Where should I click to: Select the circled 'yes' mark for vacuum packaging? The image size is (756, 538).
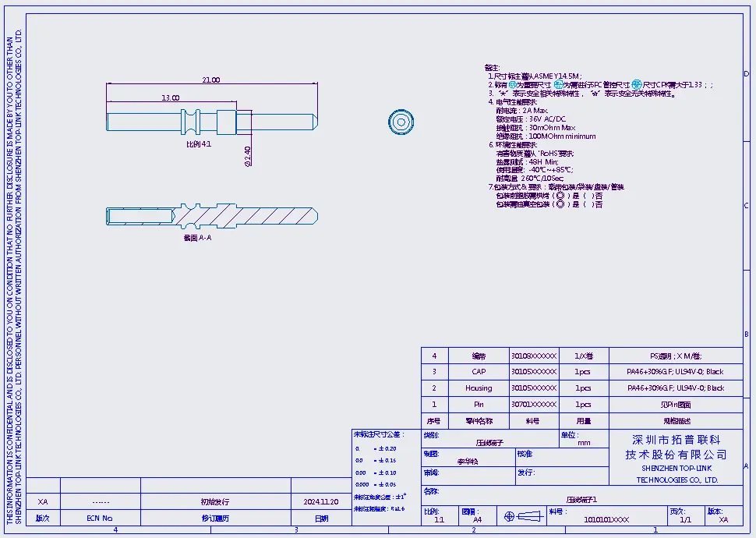pyautogui.click(x=560, y=205)
